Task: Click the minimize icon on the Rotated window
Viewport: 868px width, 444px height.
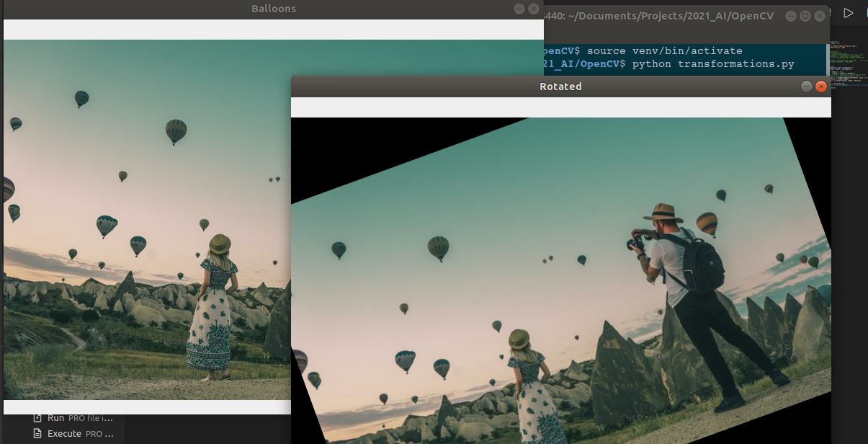Action: point(805,86)
